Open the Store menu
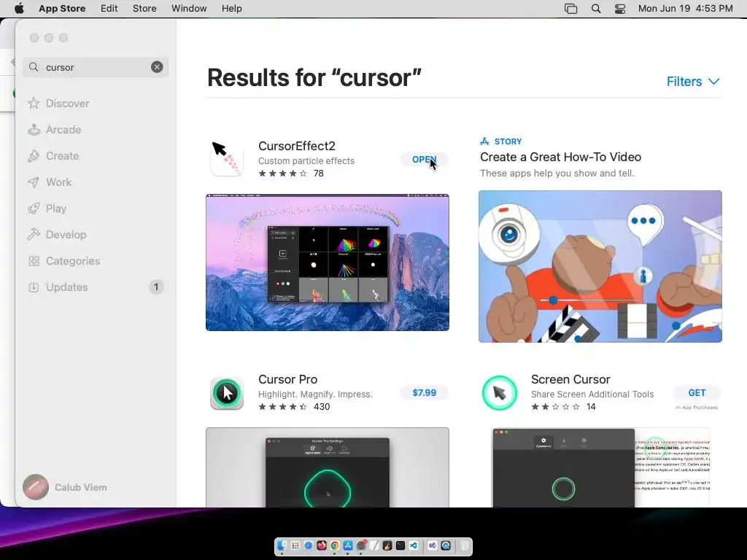This screenshot has width=747, height=560. (x=144, y=9)
